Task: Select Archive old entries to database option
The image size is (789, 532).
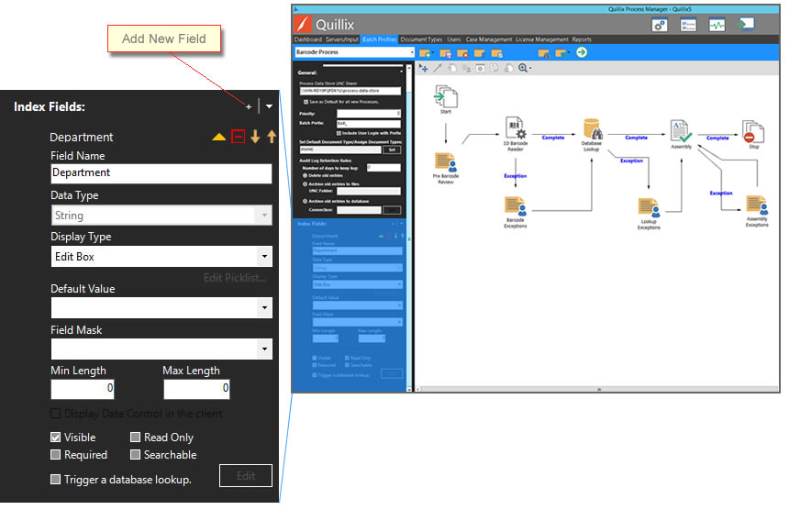Action: [305, 201]
